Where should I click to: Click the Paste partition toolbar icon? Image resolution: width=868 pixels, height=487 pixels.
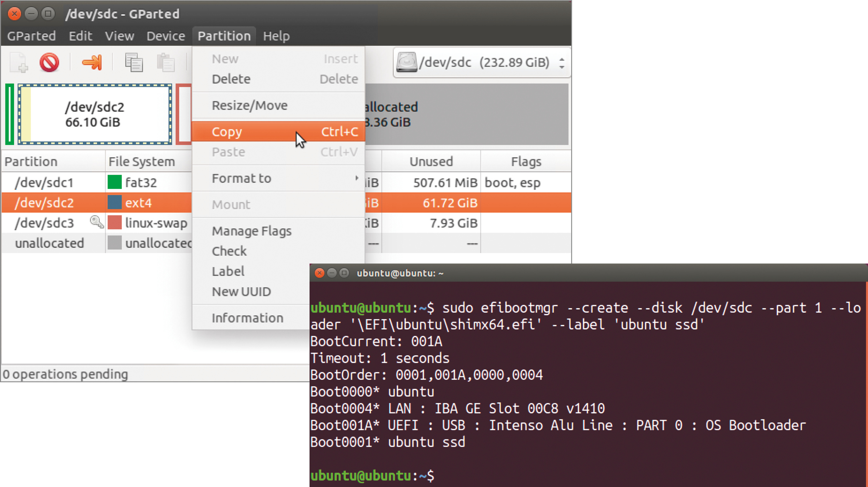[166, 62]
